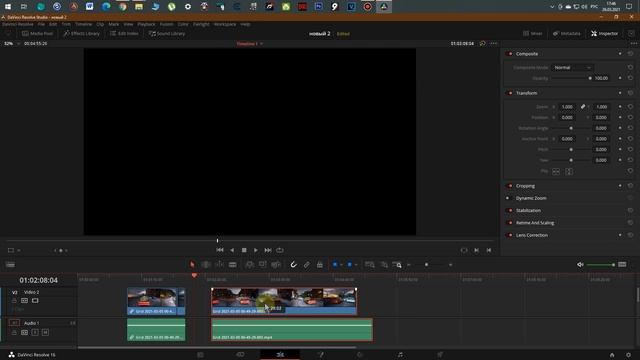Viewport: 640px width, 360px height.
Task: Toggle the Cropping section enable switch
Action: pos(509,186)
